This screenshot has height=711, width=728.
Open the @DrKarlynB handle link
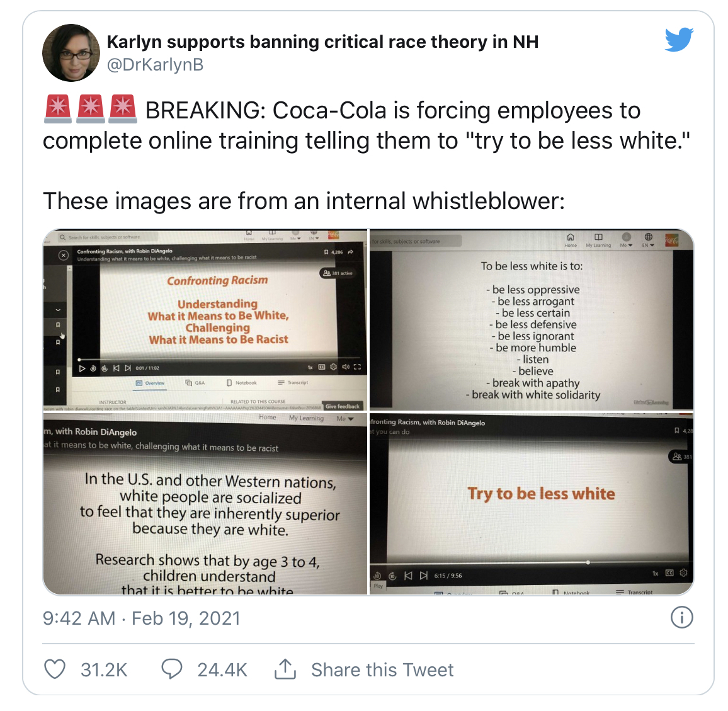[x=155, y=65]
